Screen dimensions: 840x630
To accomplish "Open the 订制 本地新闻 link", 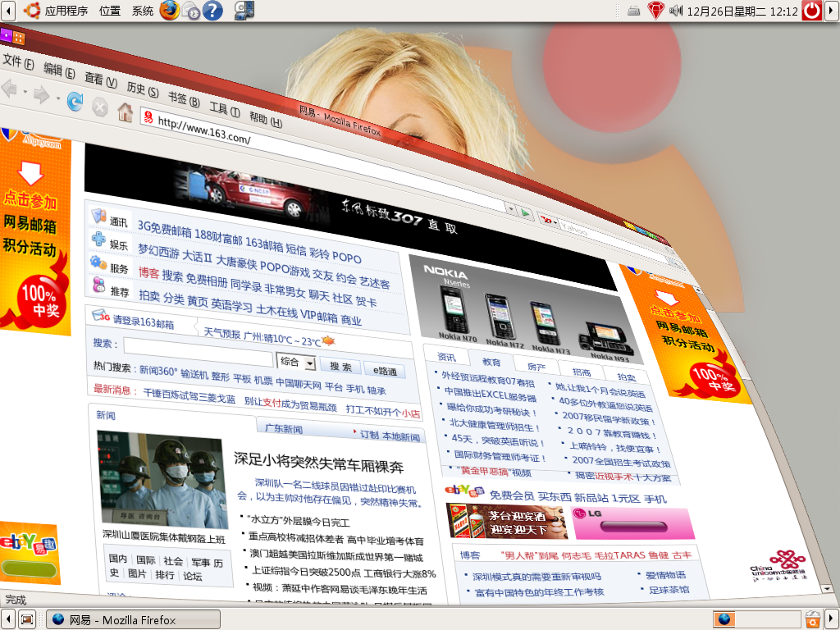I will pos(390,436).
